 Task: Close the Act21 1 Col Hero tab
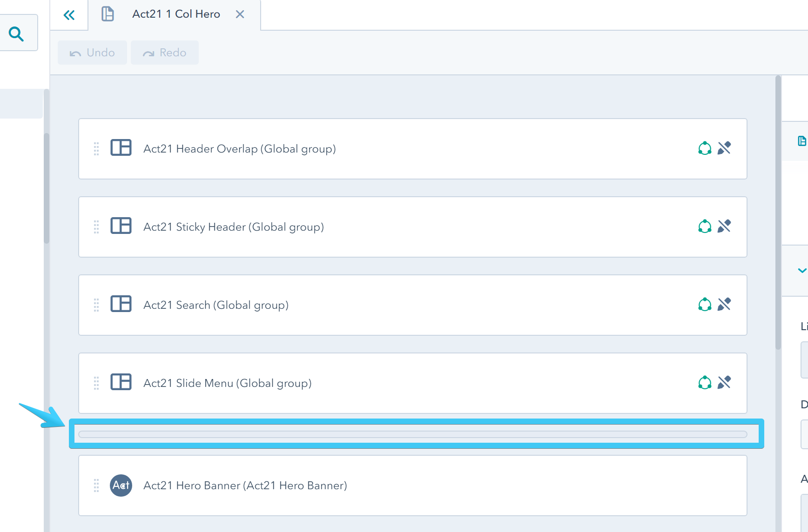point(240,14)
